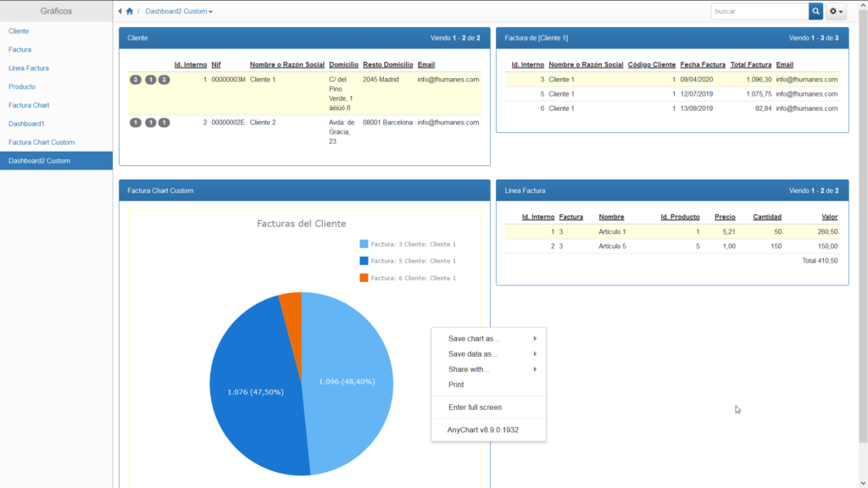The height and width of the screenshot is (488, 868).
Task: Click inside the buscar search field
Action: pos(759,11)
